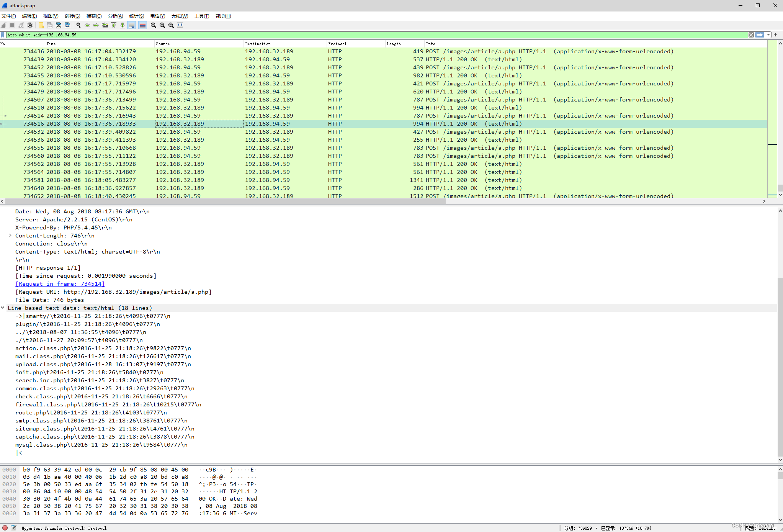Jump to the first packet icon

[x=114, y=25]
